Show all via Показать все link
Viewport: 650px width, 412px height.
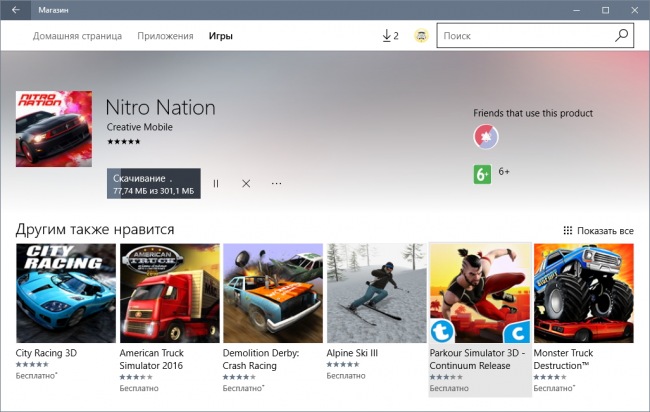(599, 230)
